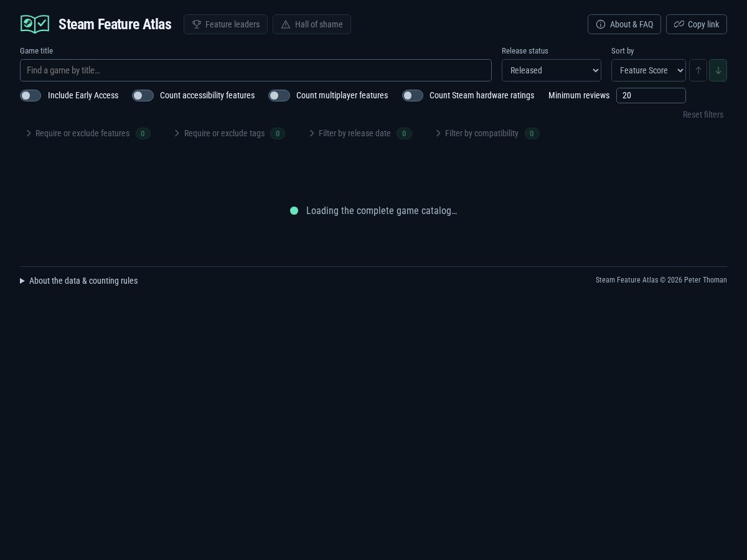Viewport: 747px width, 560px height.
Task: Open About & FAQ
Action: pos(624,24)
